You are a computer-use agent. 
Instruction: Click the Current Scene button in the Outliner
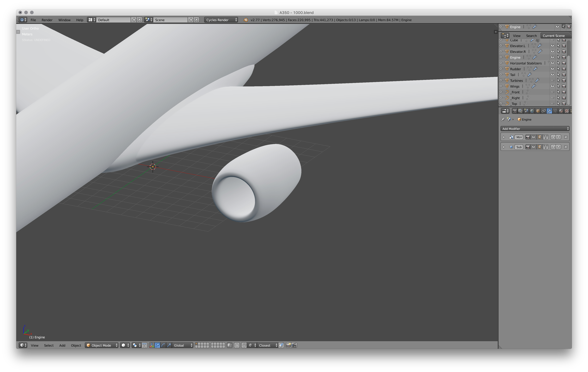coord(554,36)
